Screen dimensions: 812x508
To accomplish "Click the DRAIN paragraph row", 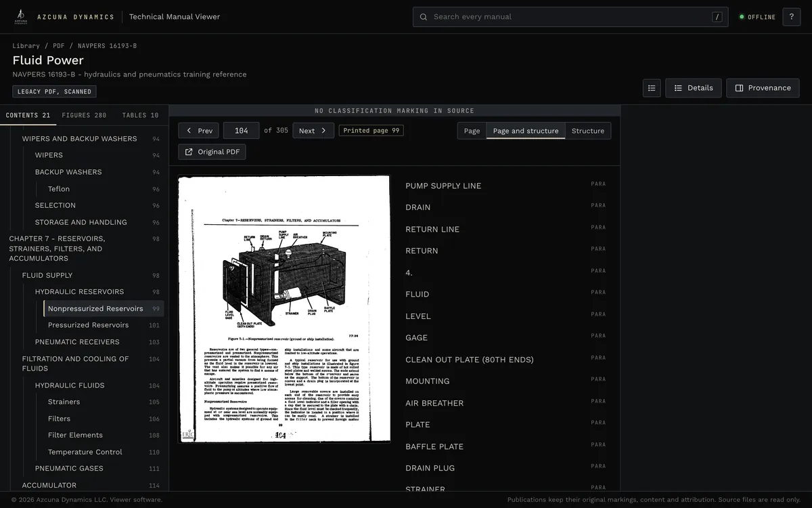I will coord(505,207).
